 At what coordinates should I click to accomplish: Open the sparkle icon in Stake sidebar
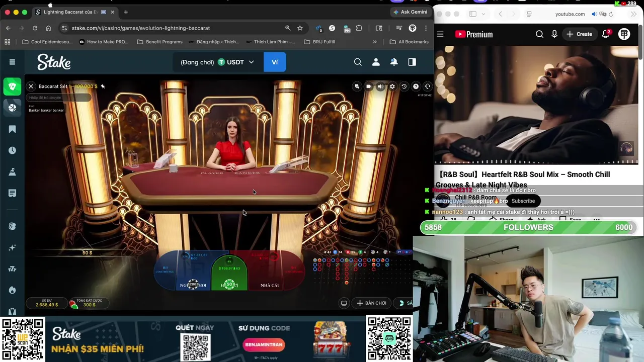12,247
